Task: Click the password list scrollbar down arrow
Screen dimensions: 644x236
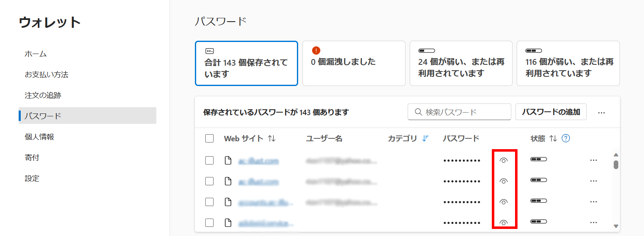Action: coord(616,226)
